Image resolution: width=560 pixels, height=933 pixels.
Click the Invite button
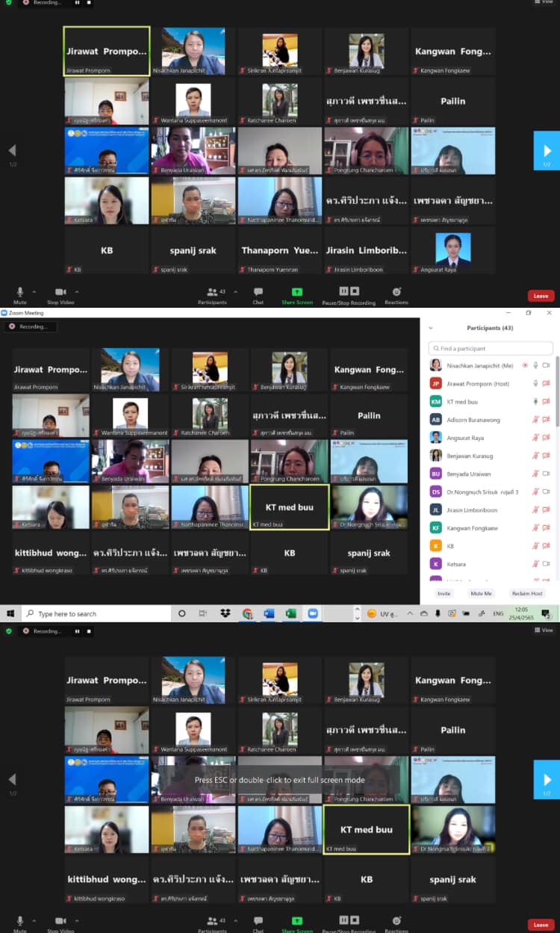[x=444, y=593]
